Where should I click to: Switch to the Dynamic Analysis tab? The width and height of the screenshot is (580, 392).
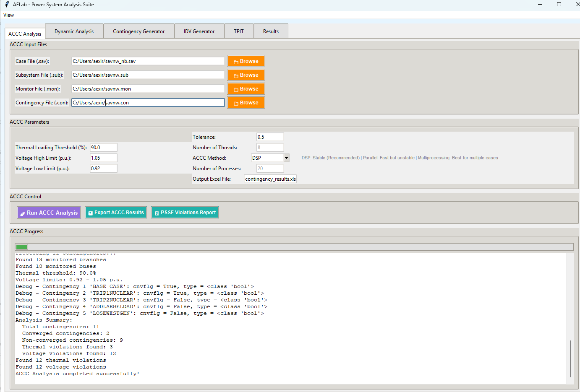pos(74,31)
